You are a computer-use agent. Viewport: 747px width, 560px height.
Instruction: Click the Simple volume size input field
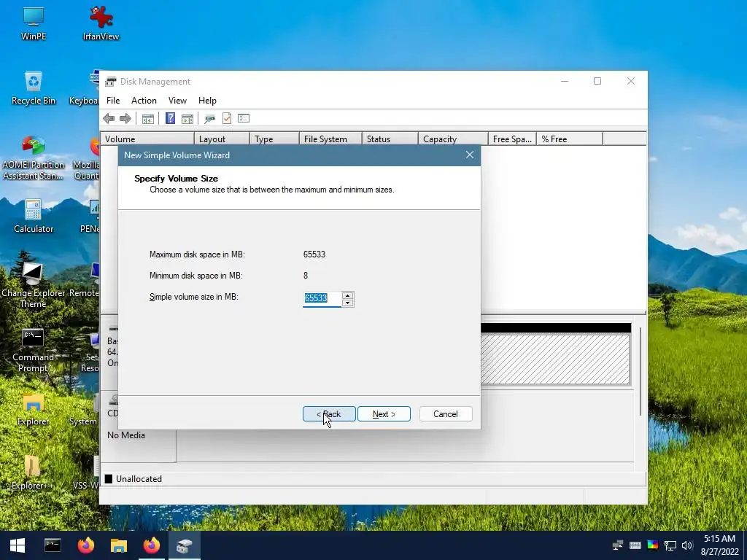click(322, 299)
